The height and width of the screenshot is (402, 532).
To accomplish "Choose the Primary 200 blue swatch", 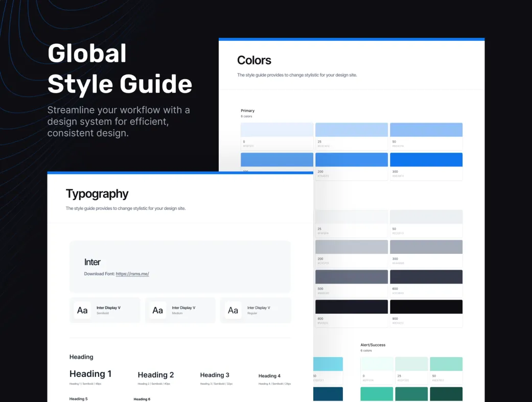I will tap(352, 159).
